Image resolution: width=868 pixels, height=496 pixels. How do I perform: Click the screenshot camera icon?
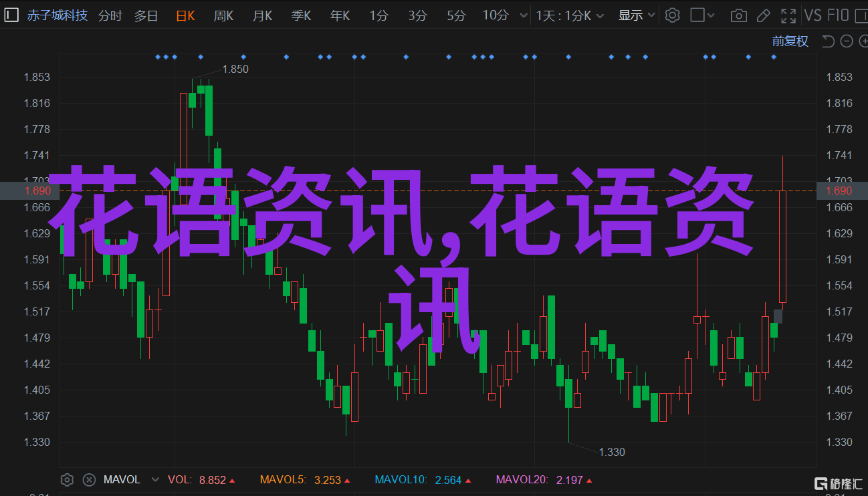pos(738,15)
